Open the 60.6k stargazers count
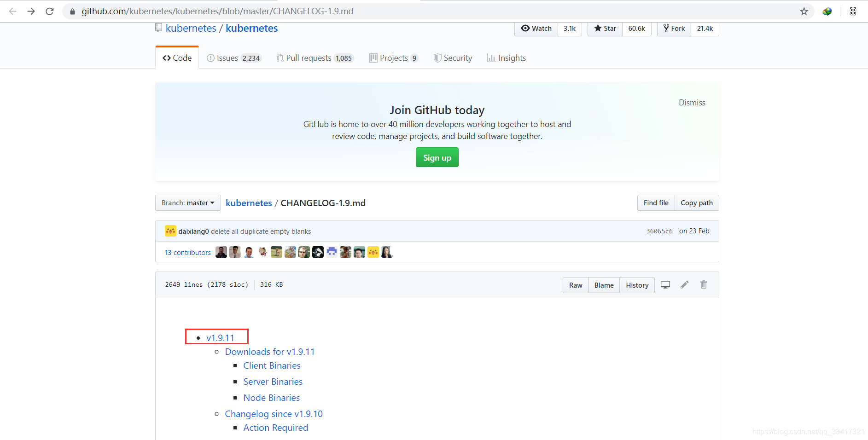This screenshot has width=868, height=440. [637, 29]
